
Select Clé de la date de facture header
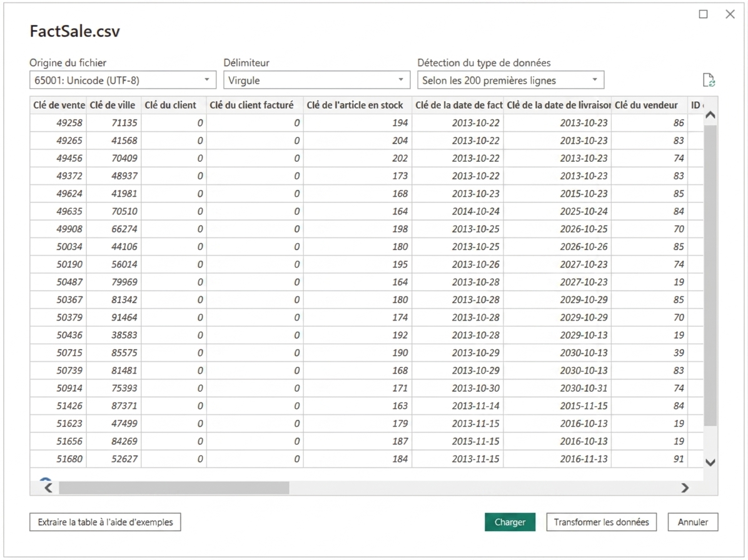pos(457,105)
